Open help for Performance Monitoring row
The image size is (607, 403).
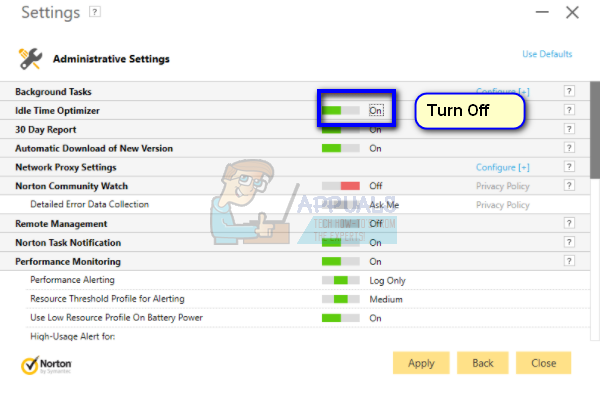click(569, 261)
